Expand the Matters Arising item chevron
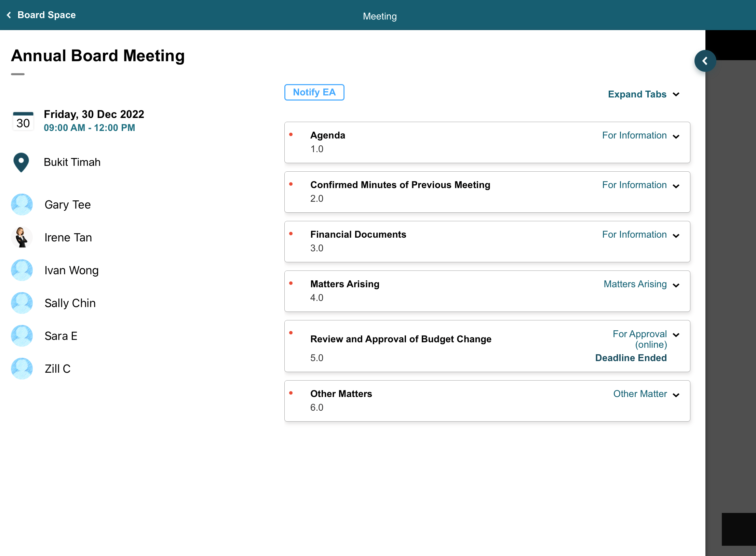Image resolution: width=756 pixels, height=556 pixels. point(676,286)
